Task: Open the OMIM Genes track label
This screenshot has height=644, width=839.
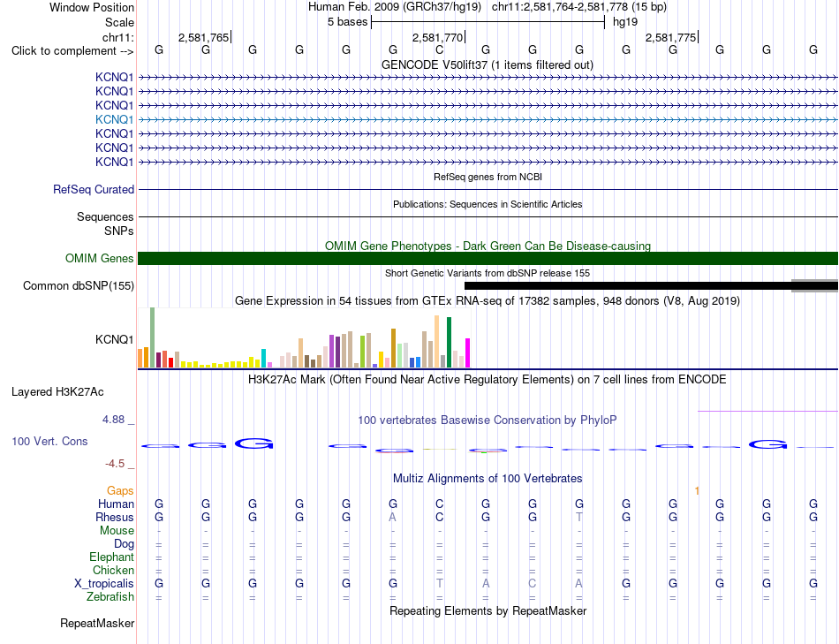Action: [x=99, y=258]
